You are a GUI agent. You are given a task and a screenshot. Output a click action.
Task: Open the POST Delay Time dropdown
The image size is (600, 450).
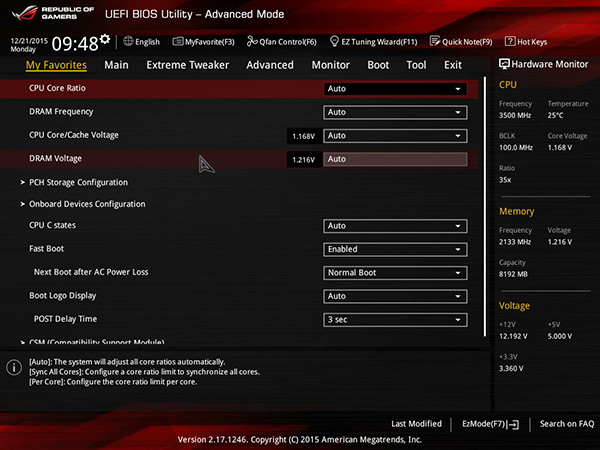(x=395, y=320)
